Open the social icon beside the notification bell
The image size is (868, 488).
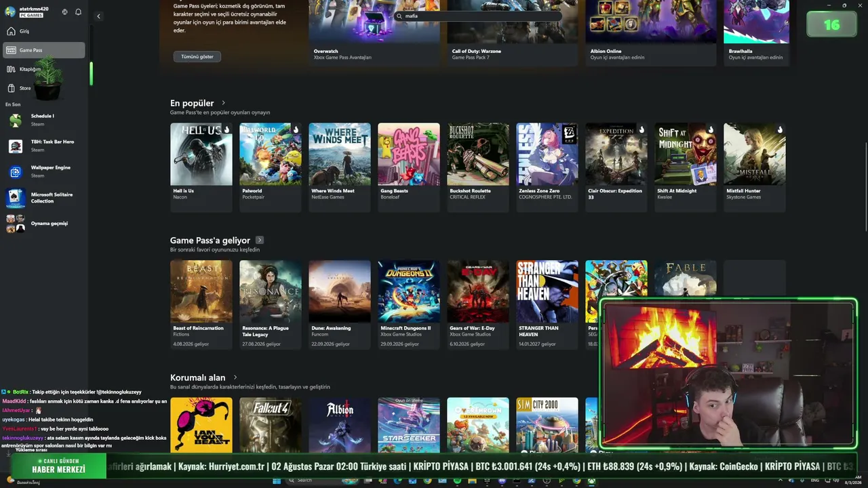[65, 12]
